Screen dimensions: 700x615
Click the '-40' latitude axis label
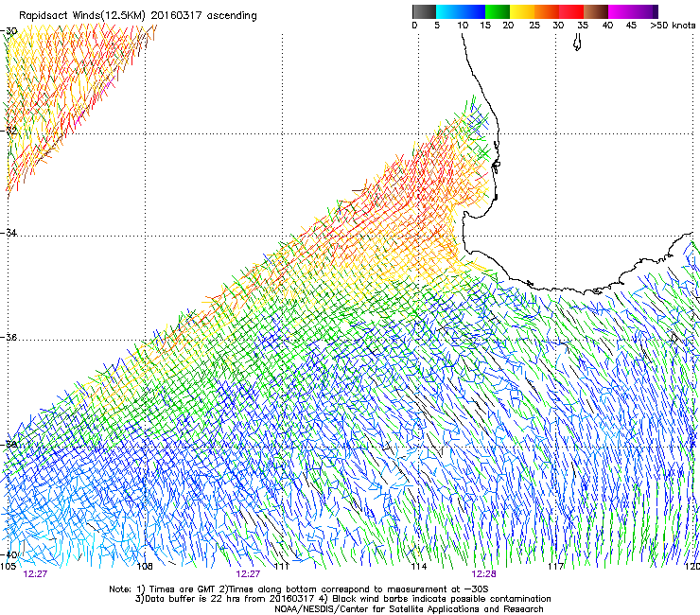(9, 554)
